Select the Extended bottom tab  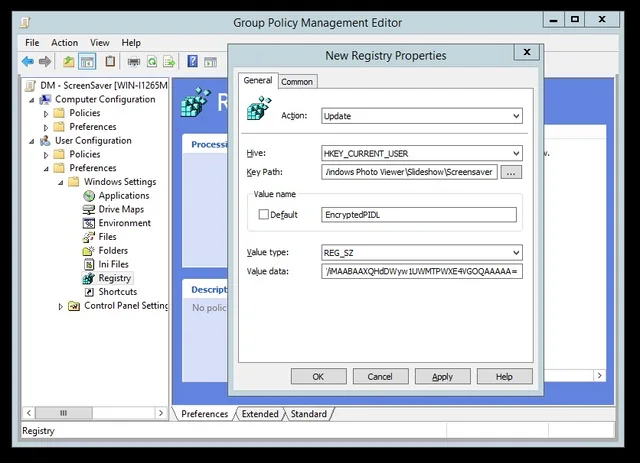tap(260, 414)
